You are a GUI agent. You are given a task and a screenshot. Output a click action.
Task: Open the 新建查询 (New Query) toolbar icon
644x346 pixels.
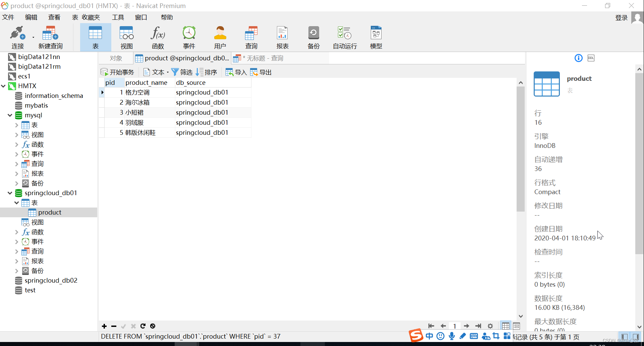pyautogui.click(x=50, y=37)
